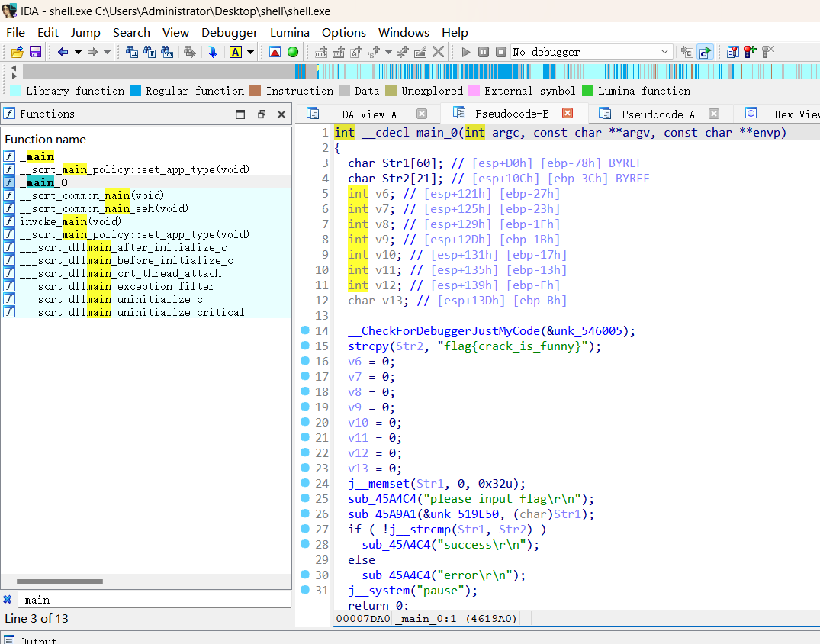This screenshot has height=644, width=820.
Task: Click the External symbol pink legend swatch
Action: point(474,91)
